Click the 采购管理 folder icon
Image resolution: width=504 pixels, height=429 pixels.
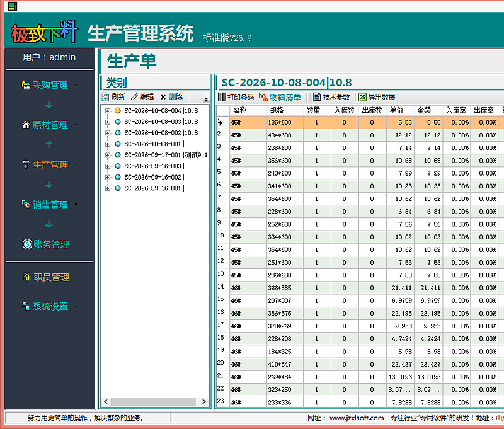(26, 85)
